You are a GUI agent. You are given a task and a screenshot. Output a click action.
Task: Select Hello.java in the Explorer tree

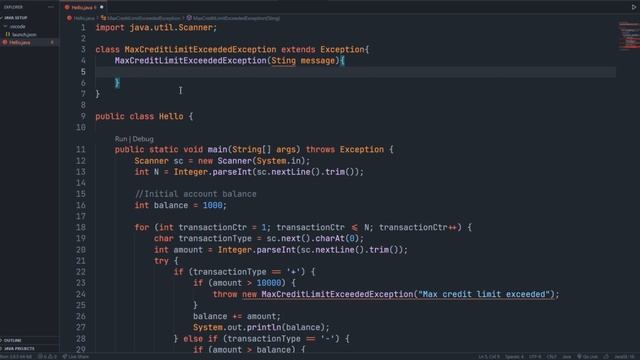tap(20, 42)
